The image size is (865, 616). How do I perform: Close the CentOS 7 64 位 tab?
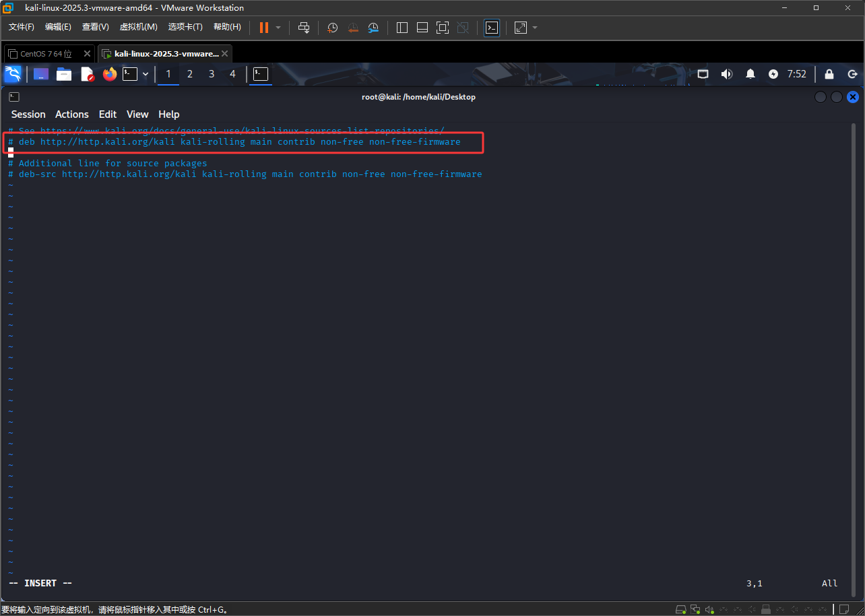88,54
